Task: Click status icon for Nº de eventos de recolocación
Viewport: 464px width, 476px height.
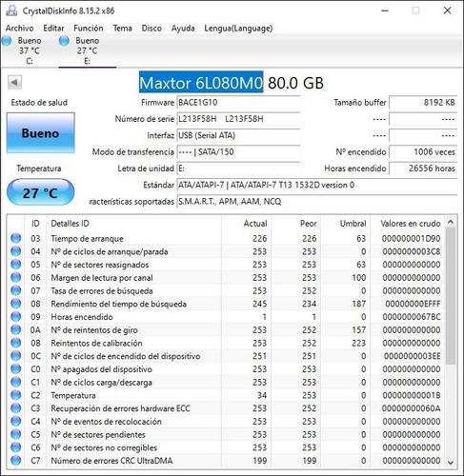Action: pos(16,421)
